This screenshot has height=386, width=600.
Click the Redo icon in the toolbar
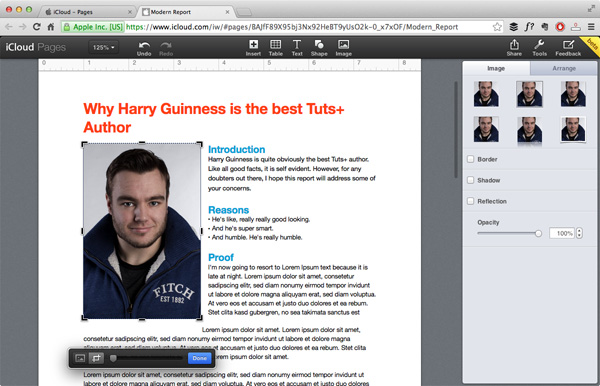[166, 48]
